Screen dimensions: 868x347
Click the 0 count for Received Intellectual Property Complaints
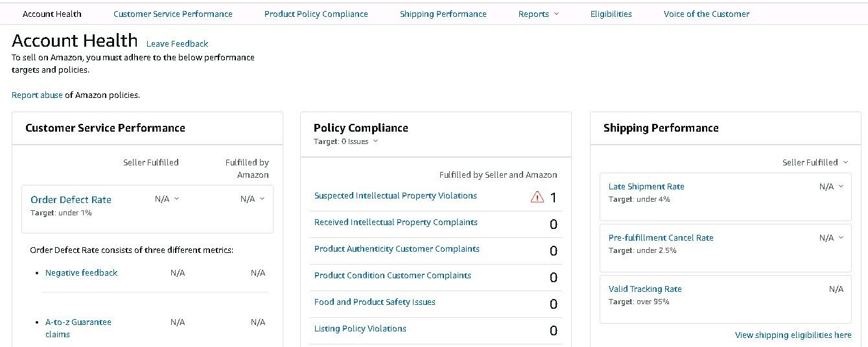(x=554, y=224)
